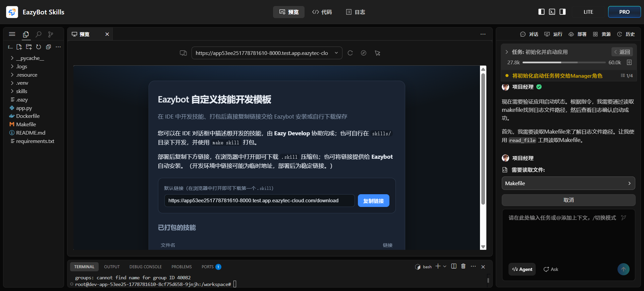Collapse all folders in the explorer

click(x=48, y=47)
